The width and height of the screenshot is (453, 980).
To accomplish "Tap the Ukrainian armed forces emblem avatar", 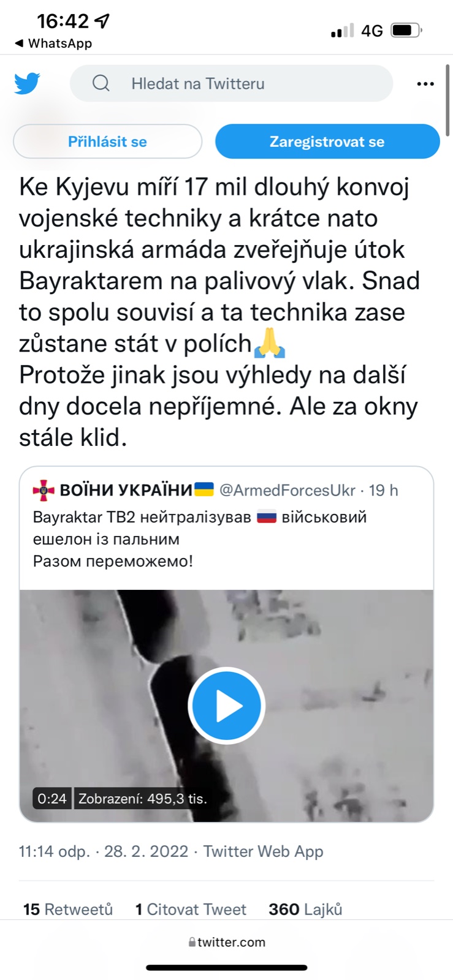I will click(44, 490).
